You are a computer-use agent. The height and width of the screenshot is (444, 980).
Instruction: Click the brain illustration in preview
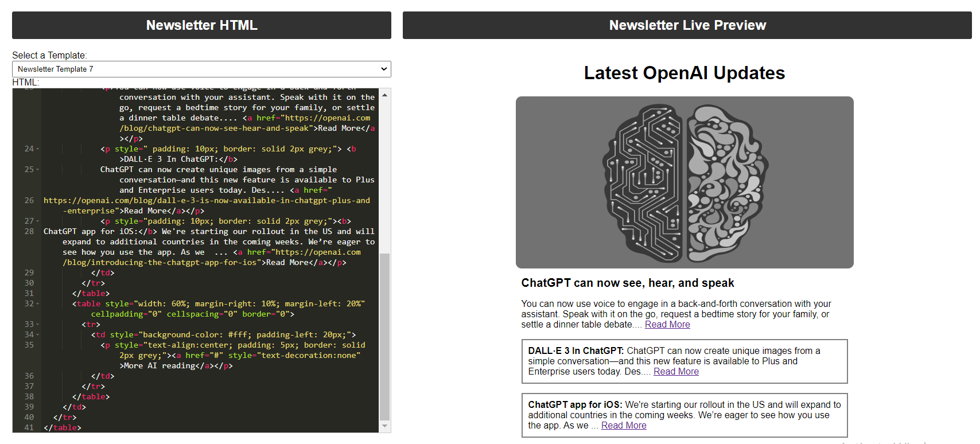(685, 182)
